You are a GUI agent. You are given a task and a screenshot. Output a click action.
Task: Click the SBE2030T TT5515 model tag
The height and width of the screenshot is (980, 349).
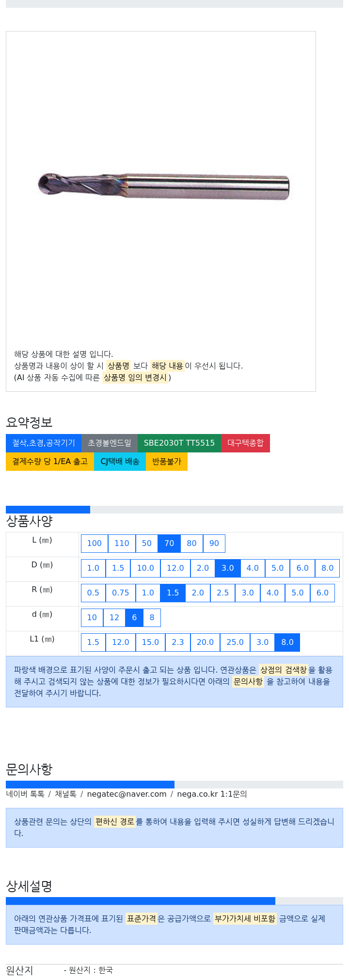click(x=179, y=443)
